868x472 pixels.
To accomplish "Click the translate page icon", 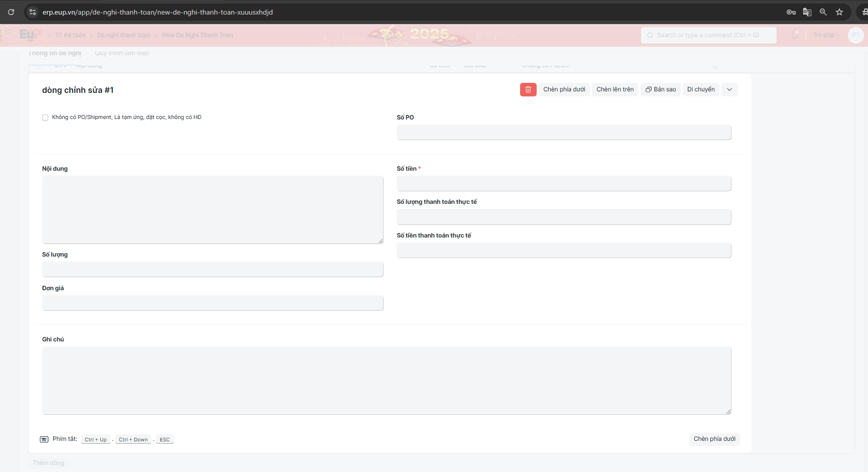I will (807, 12).
